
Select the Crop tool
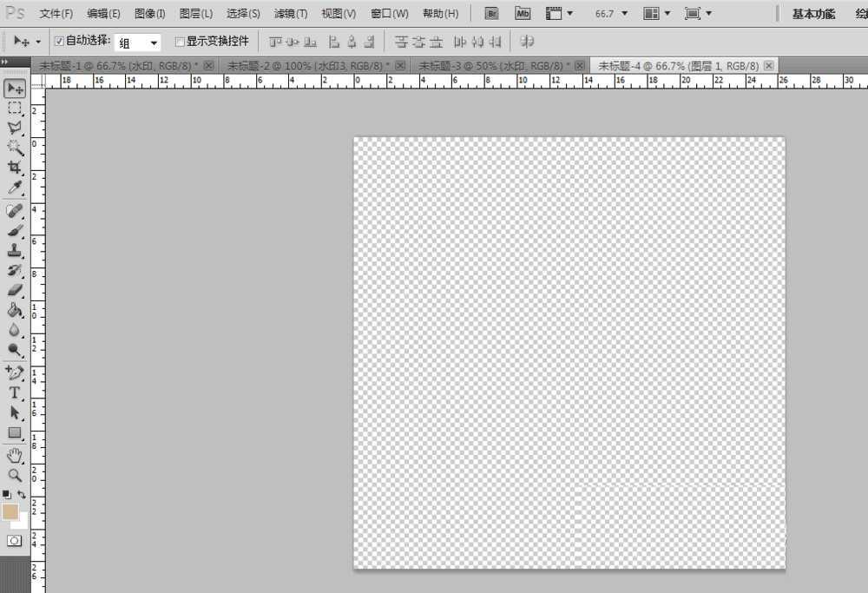point(15,168)
